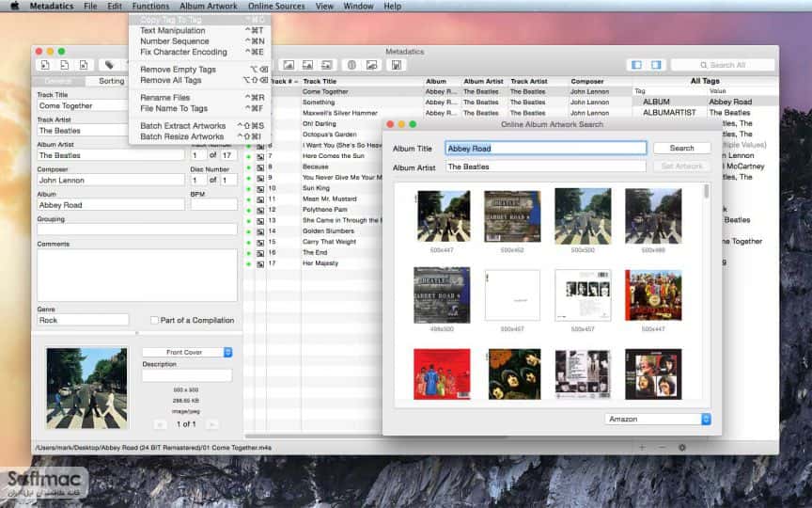This screenshot has height=508, width=812.
Task: Click the Search All field
Action: pos(723,65)
